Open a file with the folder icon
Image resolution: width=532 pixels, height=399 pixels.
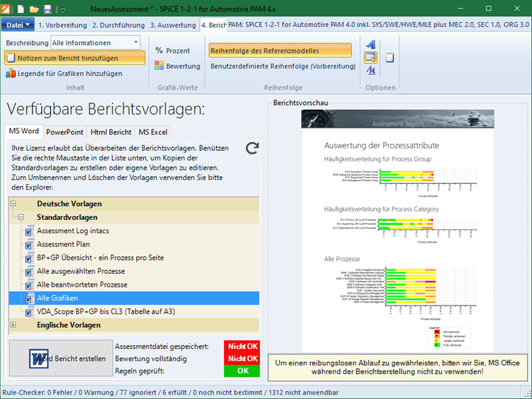point(34,9)
